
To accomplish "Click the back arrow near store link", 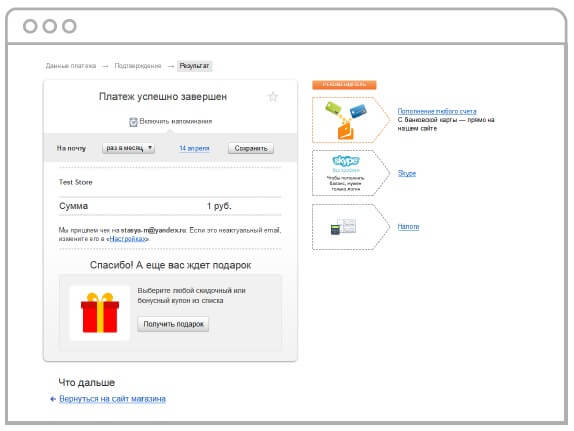I will [53, 399].
